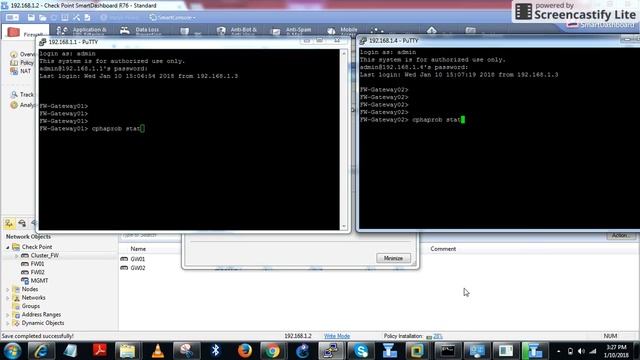Open Google Chrome from taskbar

tap(272, 351)
